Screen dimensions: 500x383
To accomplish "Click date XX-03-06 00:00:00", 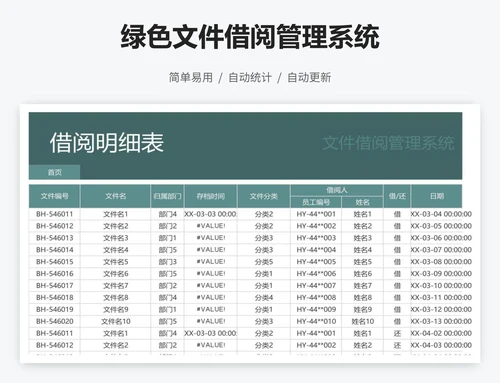I will click(x=441, y=238).
